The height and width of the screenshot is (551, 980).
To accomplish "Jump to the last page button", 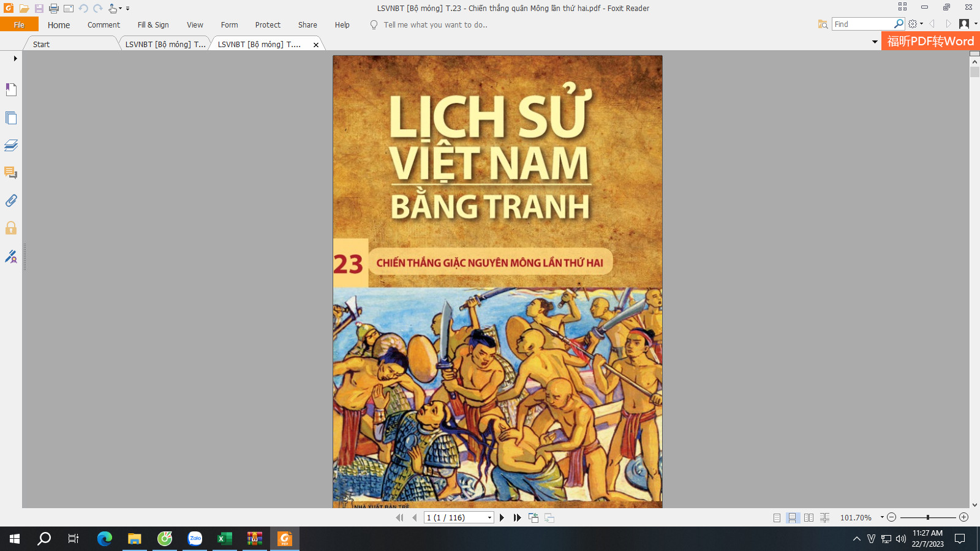I will pos(517,517).
